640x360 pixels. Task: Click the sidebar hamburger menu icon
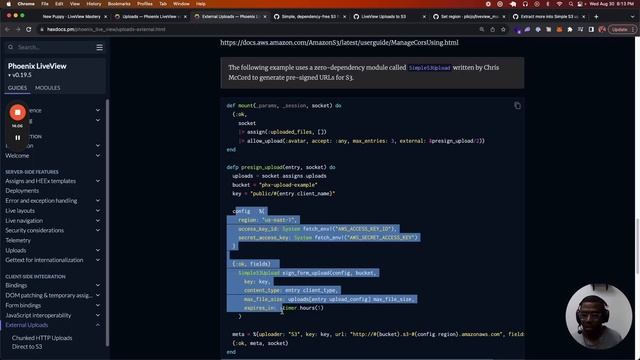tap(100, 47)
